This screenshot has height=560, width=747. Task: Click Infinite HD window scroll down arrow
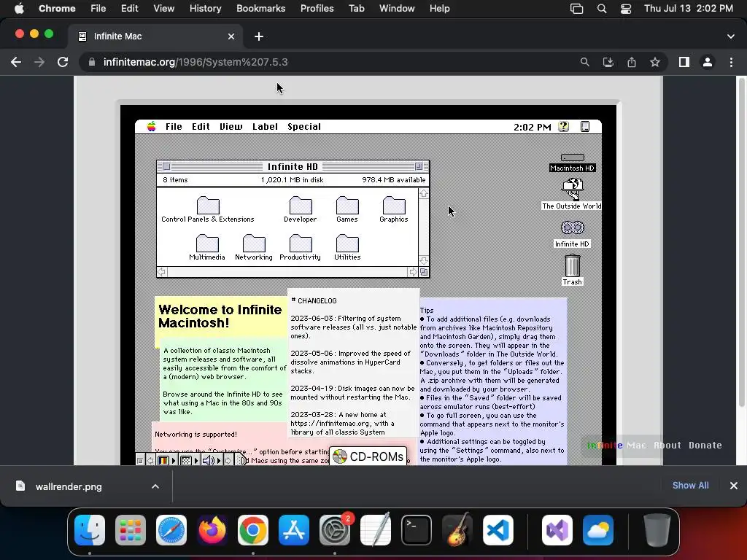coord(424,260)
